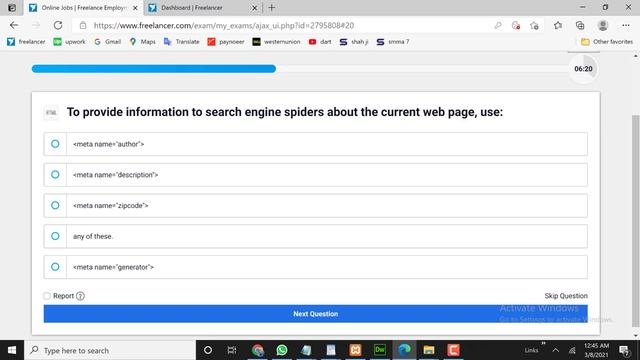Tick the Report checkbox
Viewport: 640px width, 360px height.
pyautogui.click(x=47, y=296)
